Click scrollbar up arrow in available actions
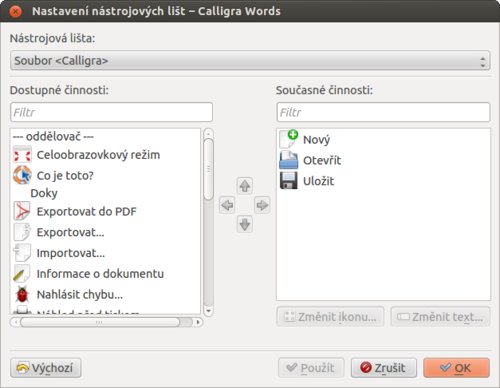This screenshot has width=500, height=388. click(208, 133)
